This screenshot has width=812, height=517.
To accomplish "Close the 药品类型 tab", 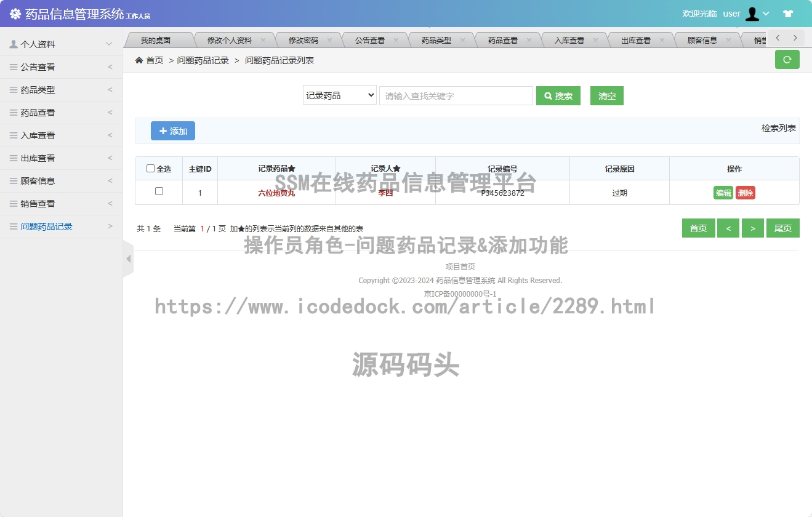I will tap(462, 40).
